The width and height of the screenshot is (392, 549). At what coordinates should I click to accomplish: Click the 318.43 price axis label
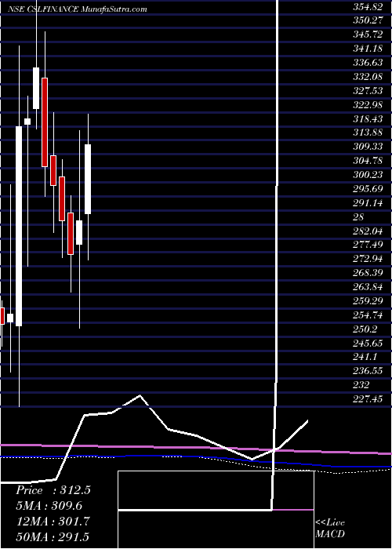coord(368,118)
